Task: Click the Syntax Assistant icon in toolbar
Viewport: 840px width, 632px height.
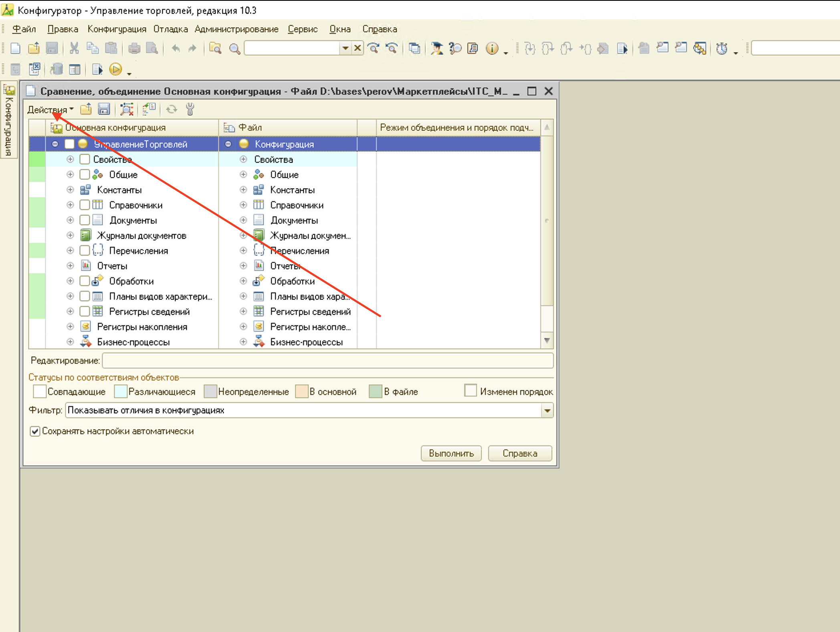Action: (437, 48)
